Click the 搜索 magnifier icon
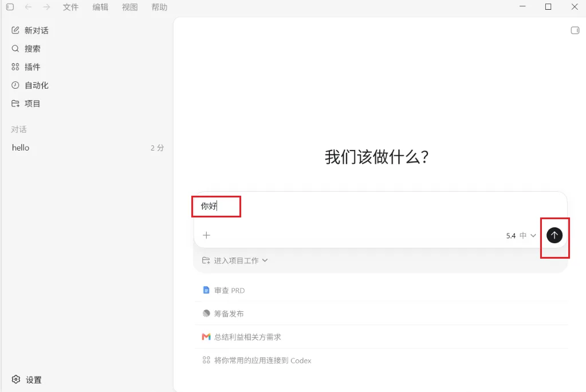586x392 pixels. click(x=15, y=49)
